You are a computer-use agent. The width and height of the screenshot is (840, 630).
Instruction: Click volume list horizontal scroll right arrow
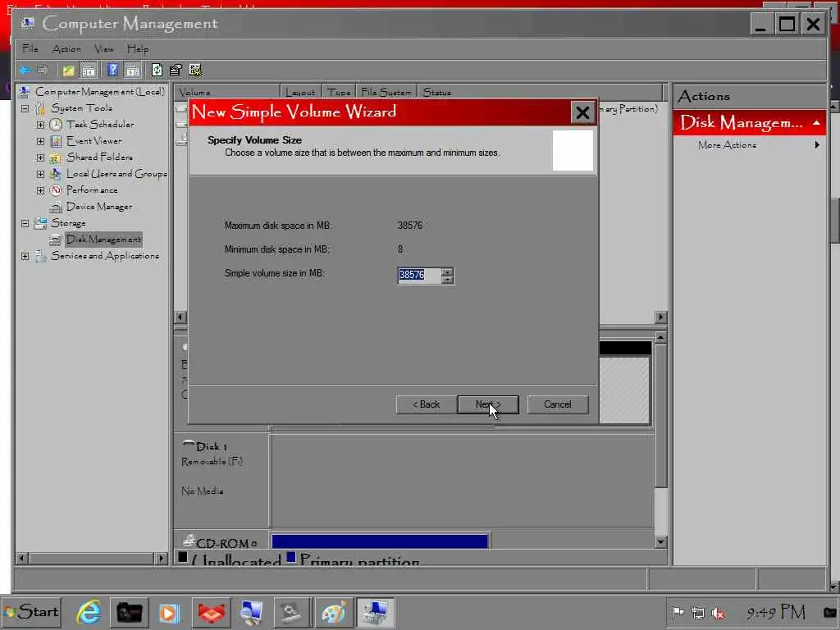(660, 317)
